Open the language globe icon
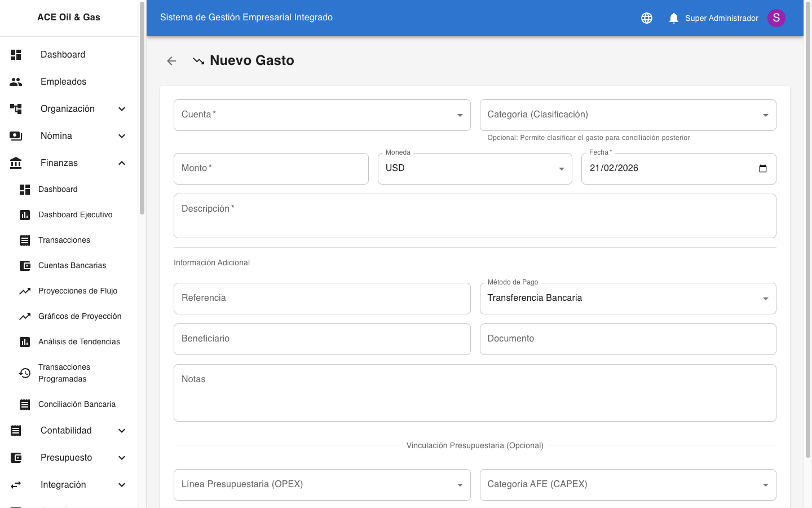The image size is (812, 508). (647, 18)
